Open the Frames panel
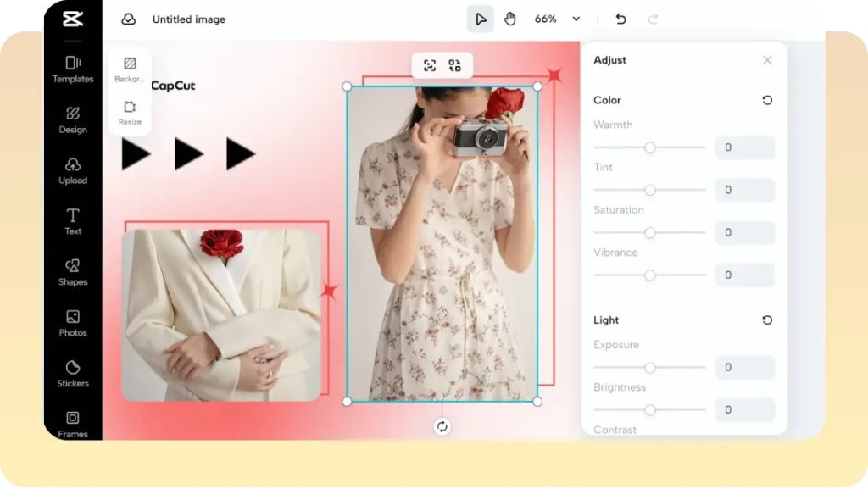Image resolution: width=868 pixels, height=489 pixels. point(73,424)
